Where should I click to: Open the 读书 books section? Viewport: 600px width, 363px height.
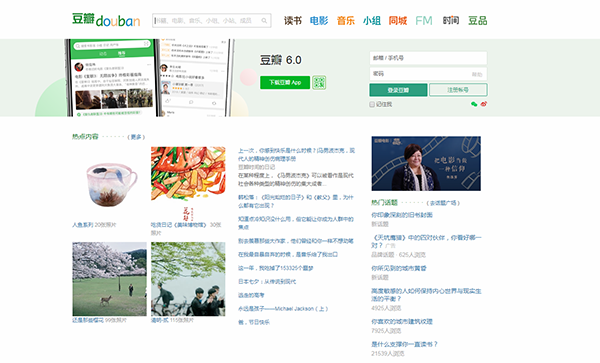(x=293, y=20)
